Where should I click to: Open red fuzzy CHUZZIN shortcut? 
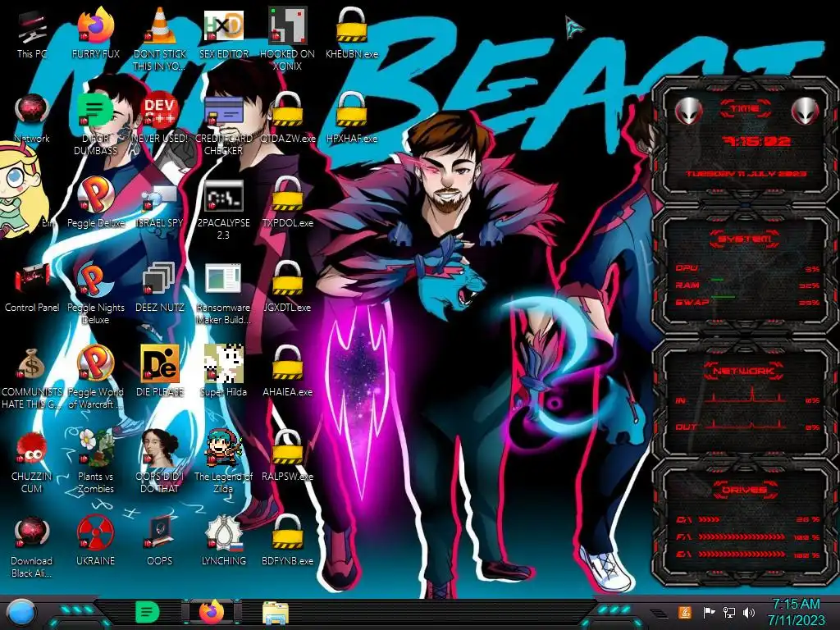click(32, 462)
